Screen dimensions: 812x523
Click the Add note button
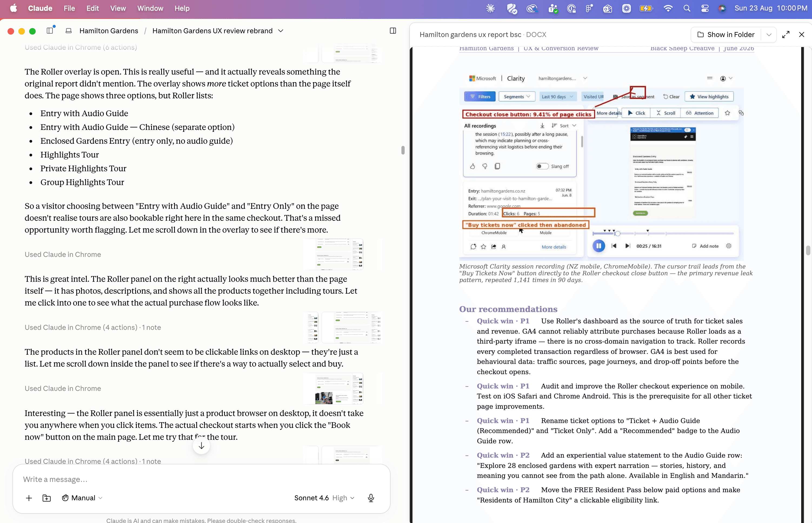705,246
